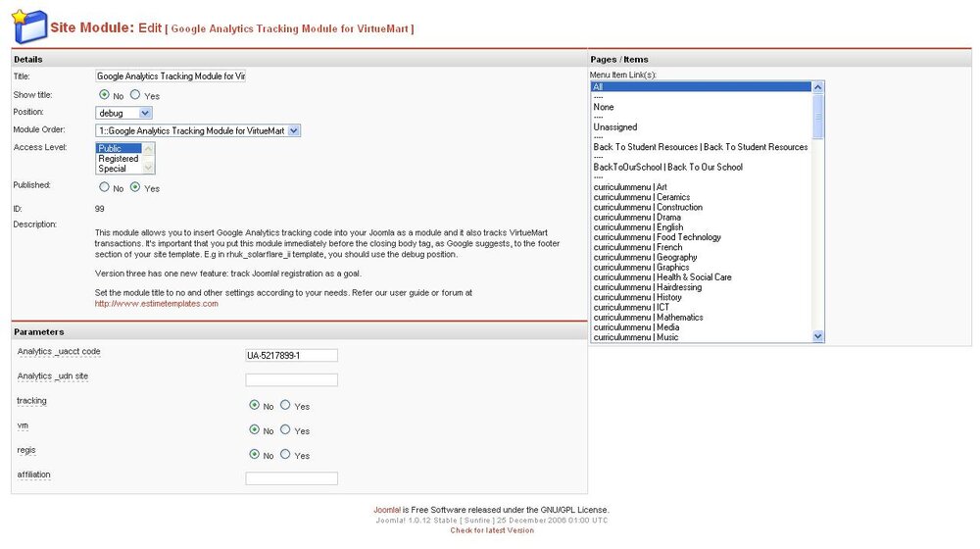Select Yes for regis parameter

pyautogui.click(x=285, y=454)
